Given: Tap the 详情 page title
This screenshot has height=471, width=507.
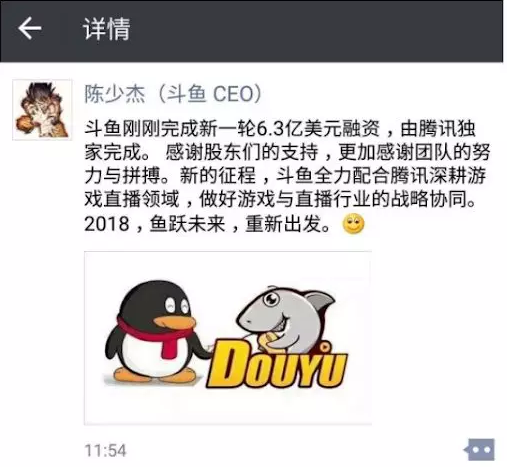Looking at the screenshot, I should [x=106, y=29].
